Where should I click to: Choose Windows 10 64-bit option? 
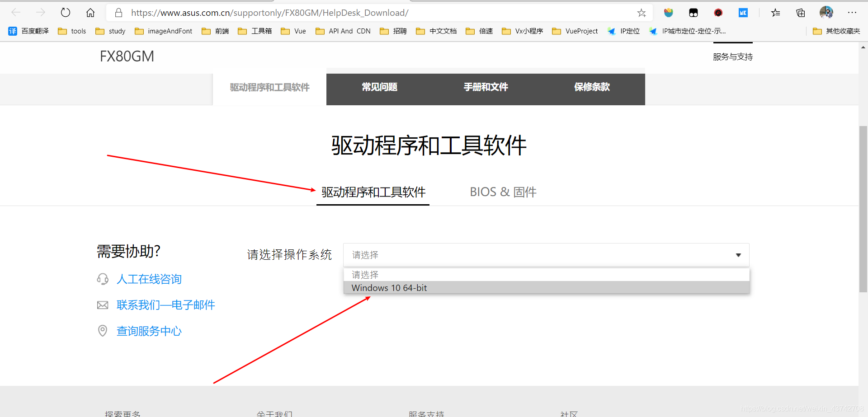[547, 288]
